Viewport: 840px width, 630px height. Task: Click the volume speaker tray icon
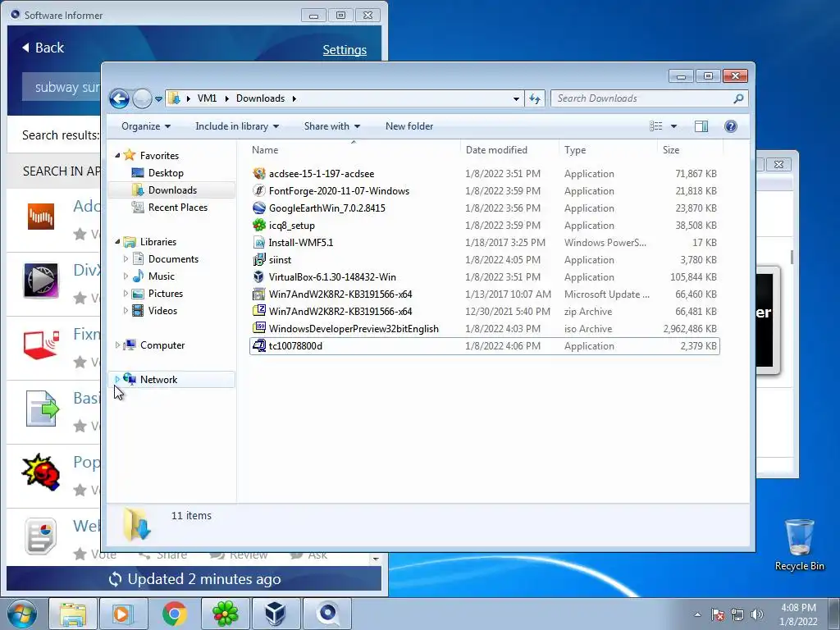[x=757, y=614]
